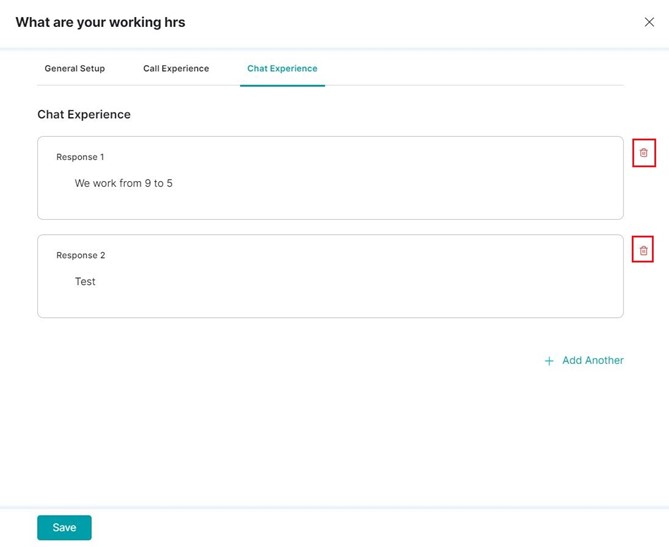Viewport: 669px width, 547px height.
Task: Click the Response 2 label
Action: (81, 255)
